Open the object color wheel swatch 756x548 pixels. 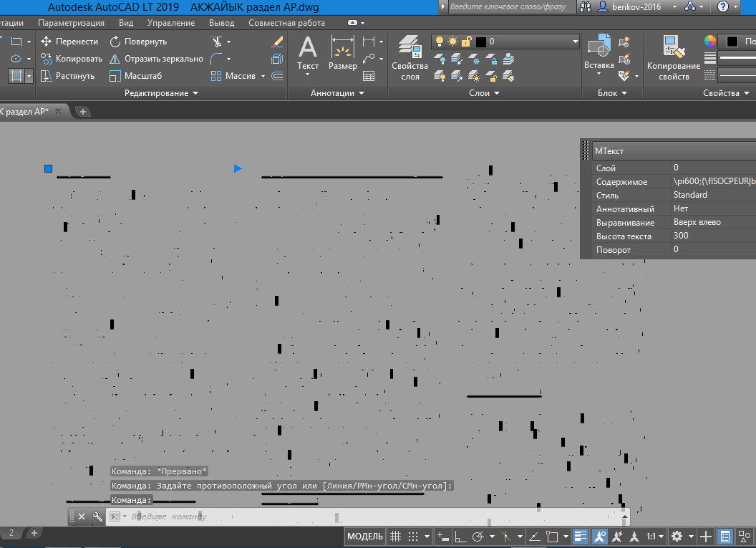click(x=709, y=42)
